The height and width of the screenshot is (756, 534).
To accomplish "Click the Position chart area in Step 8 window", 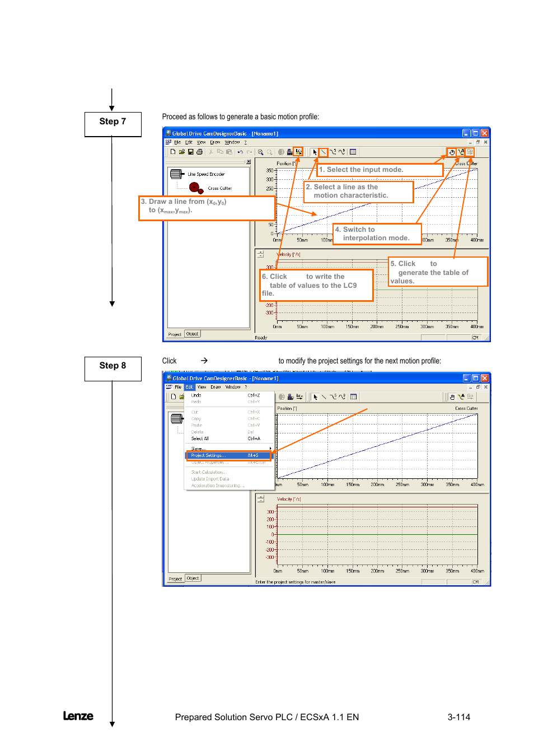I will tap(378, 446).
